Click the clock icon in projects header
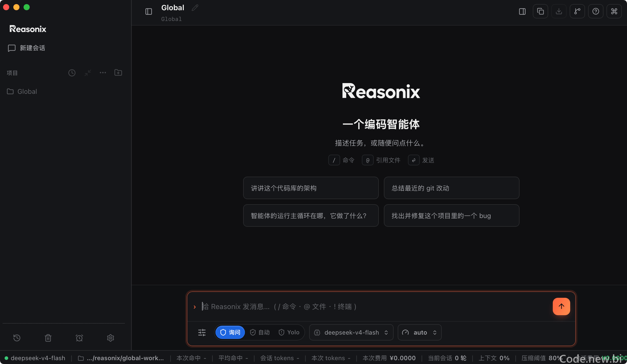The image size is (627, 364). [72, 73]
